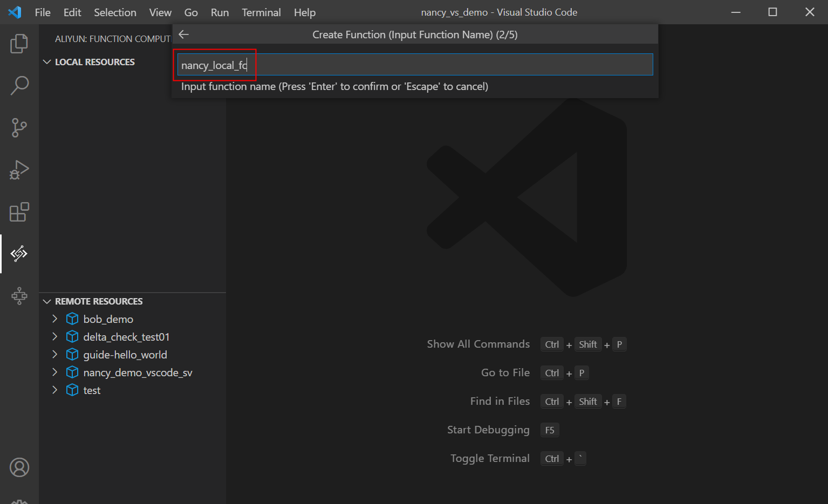Open the Search view
Screen dimensions: 828x504
click(19, 86)
